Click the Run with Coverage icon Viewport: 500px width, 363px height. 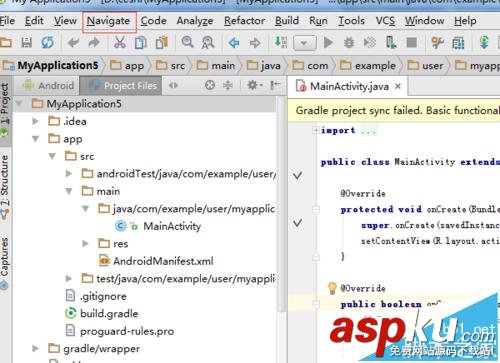pos(370,43)
